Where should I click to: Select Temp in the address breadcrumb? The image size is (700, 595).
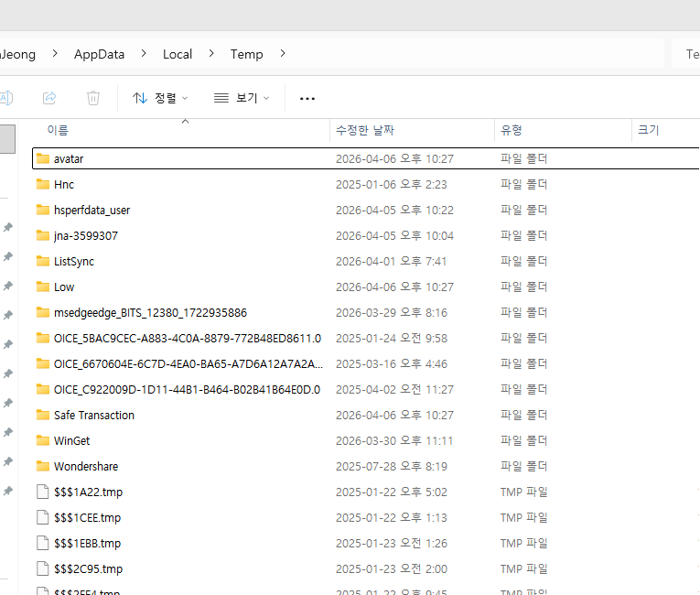[x=246, y=54]
